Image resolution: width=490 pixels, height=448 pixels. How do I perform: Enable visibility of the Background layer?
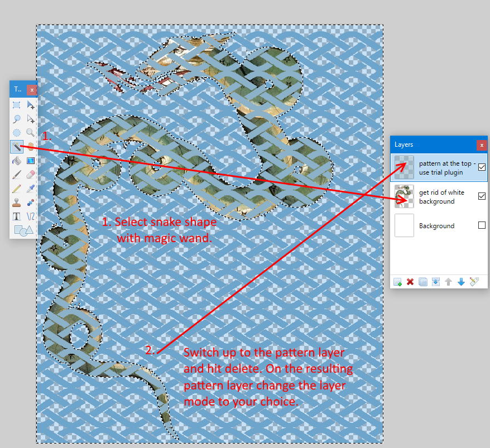click(x=482, y=225)
